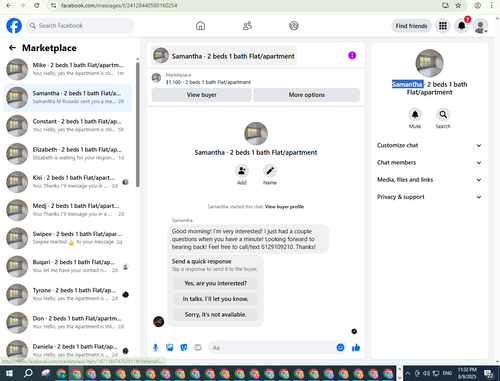Open Elizabeth conversation in the list
500x381 pixels.
tap(67, 154)
